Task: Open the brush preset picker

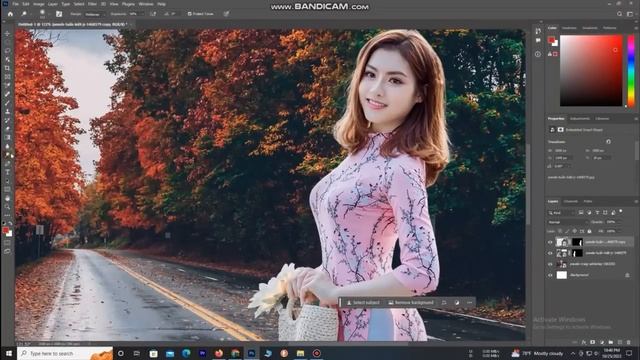Action: (x=42, y=14)
